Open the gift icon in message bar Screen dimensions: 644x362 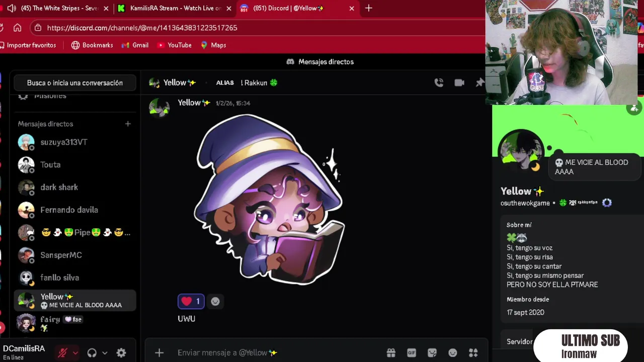pyautogui.click(x=391, y=352)
